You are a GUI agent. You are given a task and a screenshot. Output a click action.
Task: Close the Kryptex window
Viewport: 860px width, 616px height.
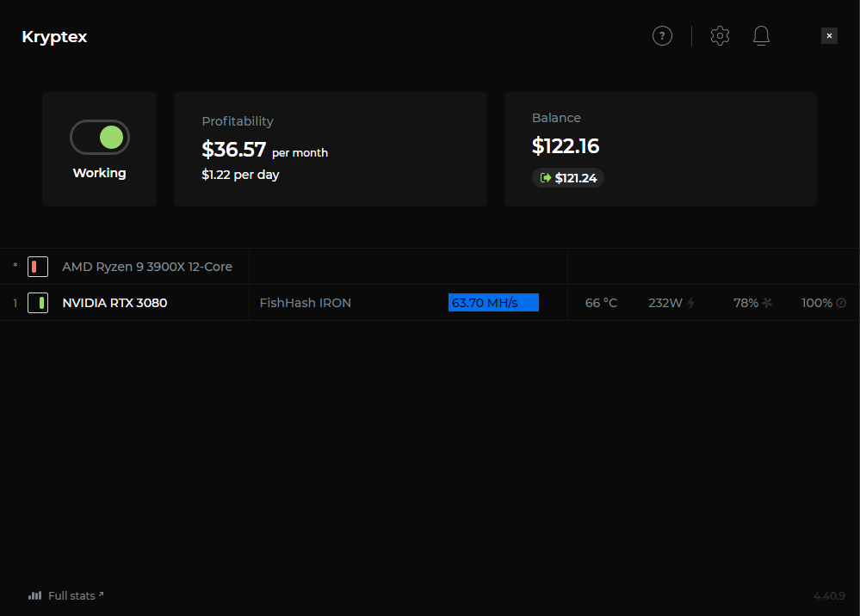click(829, 35)
